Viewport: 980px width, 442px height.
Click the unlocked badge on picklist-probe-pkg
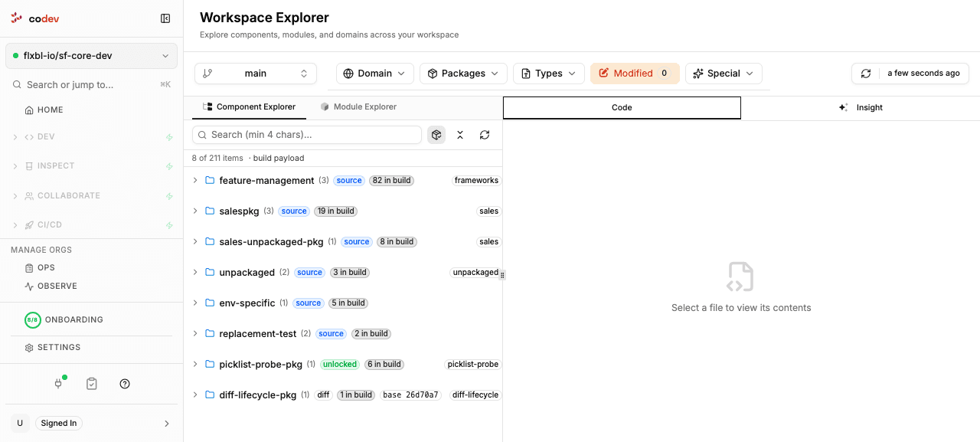[x=339, y=365]
